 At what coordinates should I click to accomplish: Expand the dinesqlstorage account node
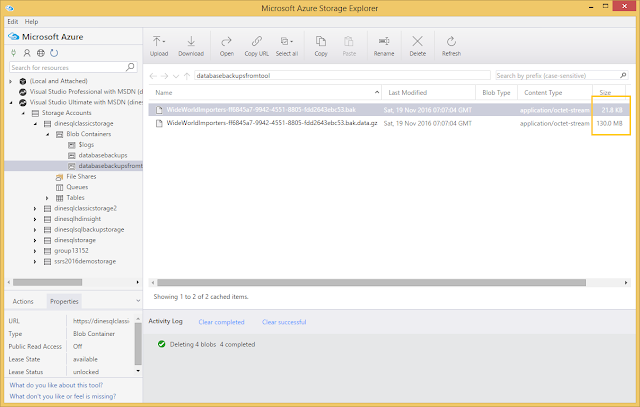(35, 240)
